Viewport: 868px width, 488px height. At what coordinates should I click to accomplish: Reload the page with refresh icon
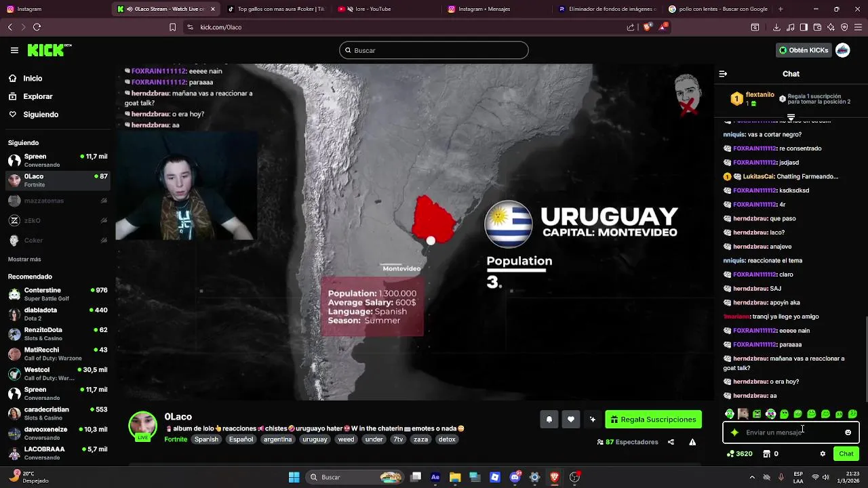click(37, 27)
